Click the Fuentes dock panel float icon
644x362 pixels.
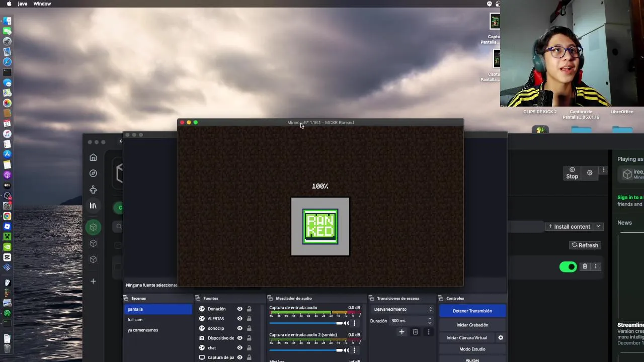pyautogui.click(x=198, y=298)
